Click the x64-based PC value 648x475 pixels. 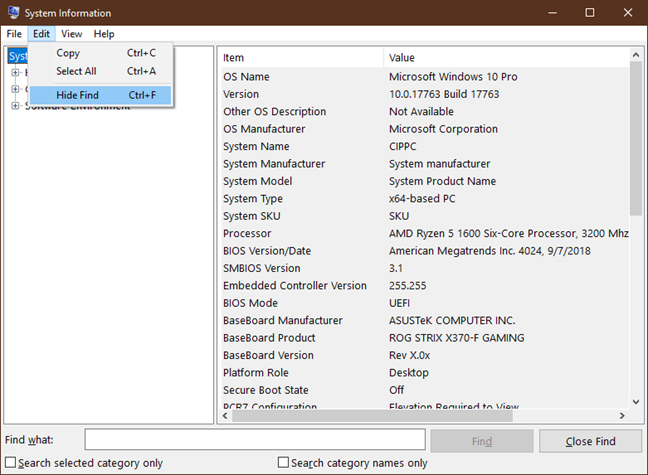(422, 198)
